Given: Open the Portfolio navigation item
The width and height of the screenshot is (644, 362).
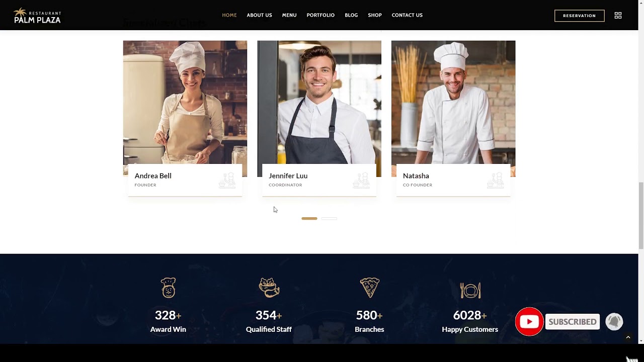Looking at the screenshot, I should [x=320, y=15].
